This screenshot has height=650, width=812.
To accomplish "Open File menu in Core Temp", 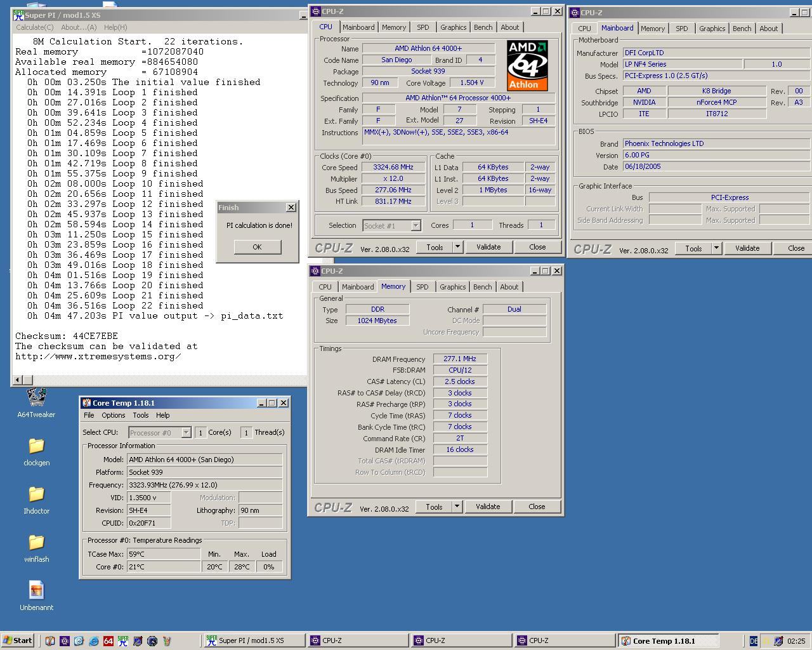I will [89, 415].
